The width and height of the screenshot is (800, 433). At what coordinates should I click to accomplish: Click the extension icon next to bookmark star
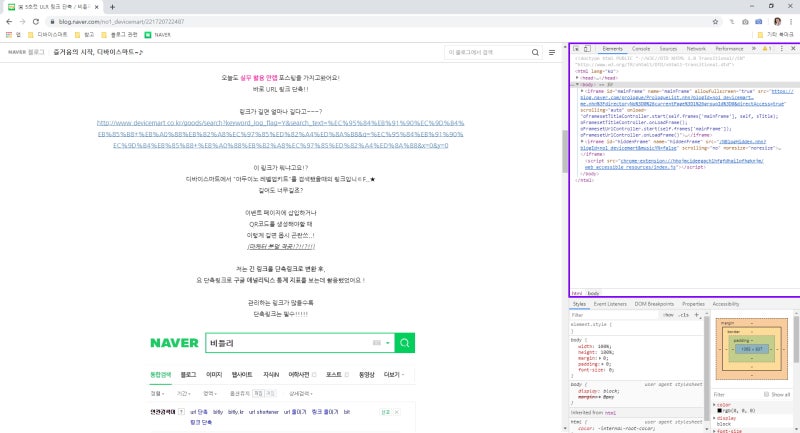tap(731, 21)
